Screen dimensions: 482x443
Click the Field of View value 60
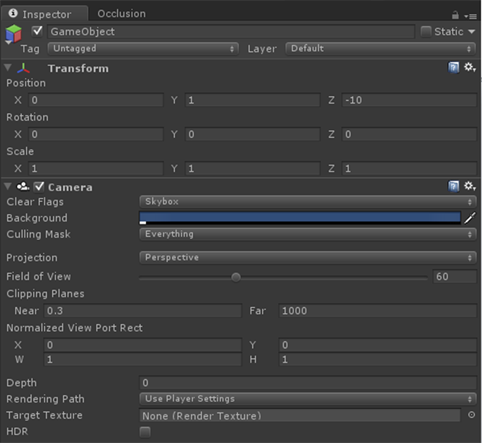point(455,277)
